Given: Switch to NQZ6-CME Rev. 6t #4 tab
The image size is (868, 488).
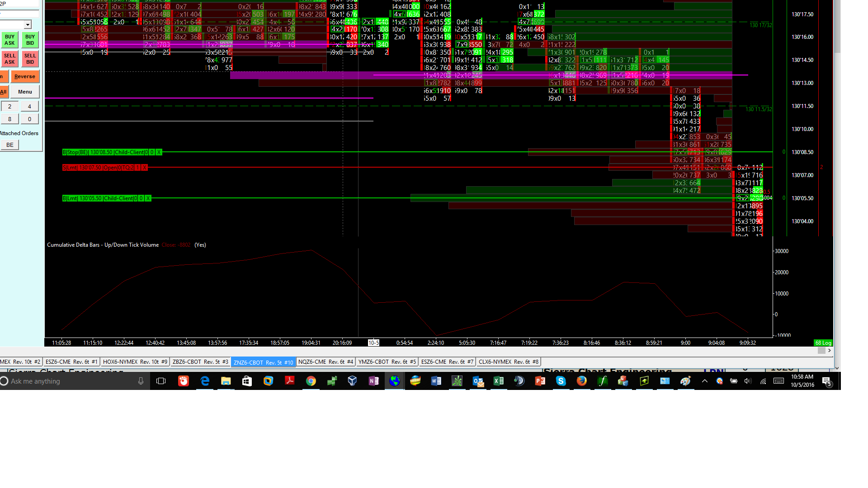Looking at the screenshot, I should (325, 362).
